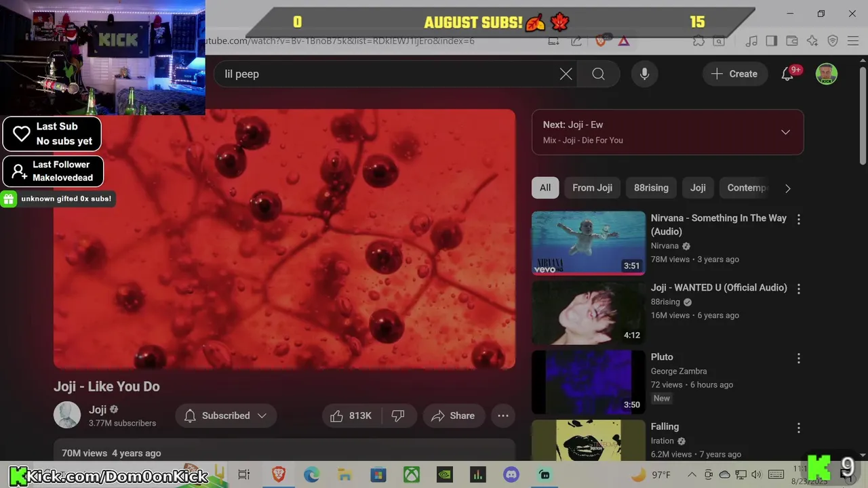Open Pluto video thumbnail
This screenshot has width=868, height=488.
coord(589,382)
